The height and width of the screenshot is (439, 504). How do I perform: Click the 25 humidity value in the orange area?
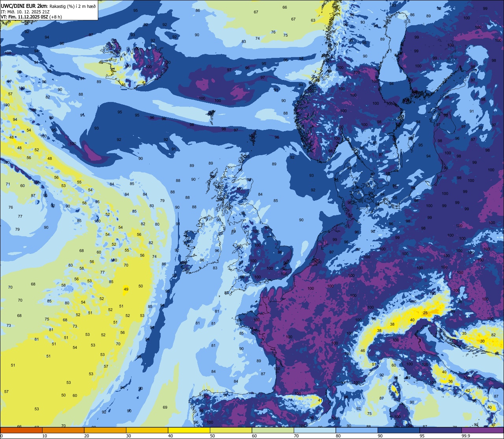425,313
